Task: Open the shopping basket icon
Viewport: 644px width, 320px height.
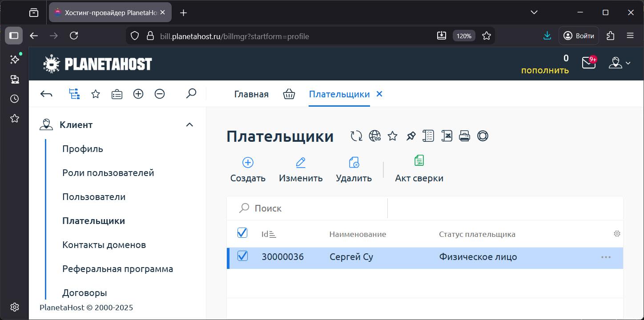Action: pyautogui.click(x=289, y=94)
